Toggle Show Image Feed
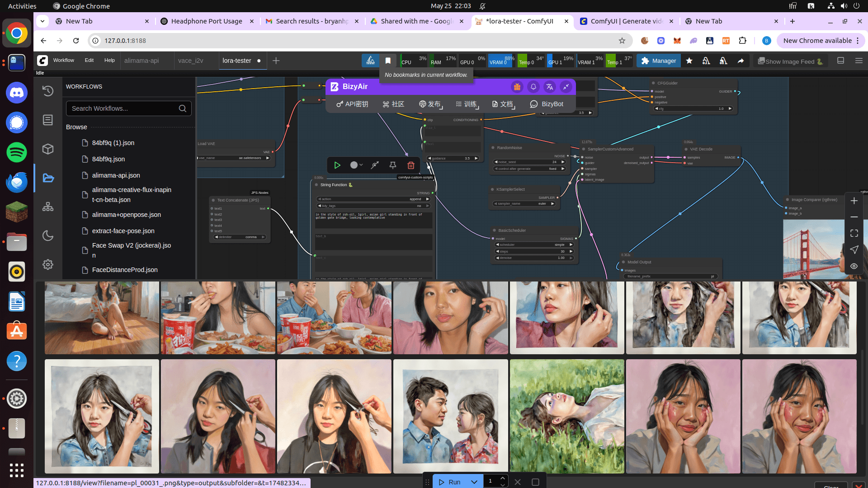This screenshot has width=868, height=488. pyautogui.click(x=790, y=61)
